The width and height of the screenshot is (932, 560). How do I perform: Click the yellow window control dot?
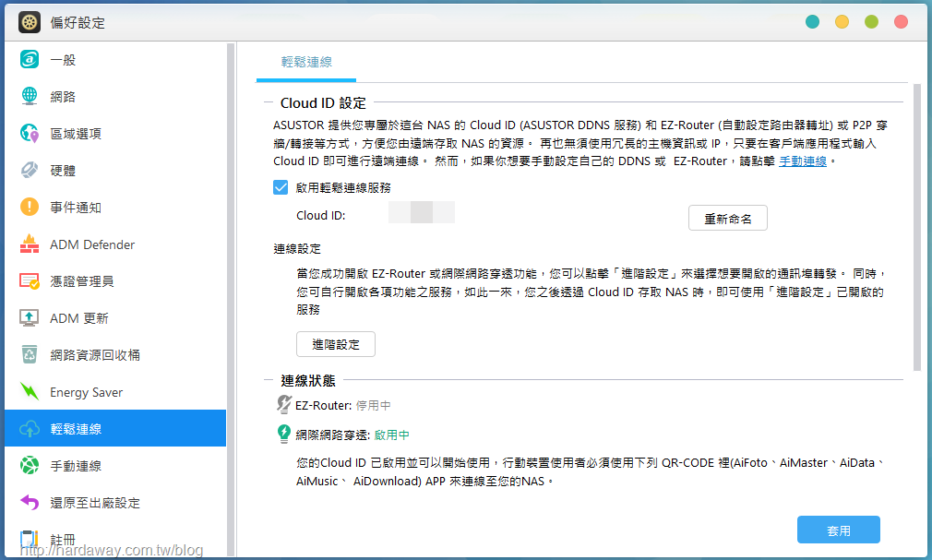pos(842,22)
